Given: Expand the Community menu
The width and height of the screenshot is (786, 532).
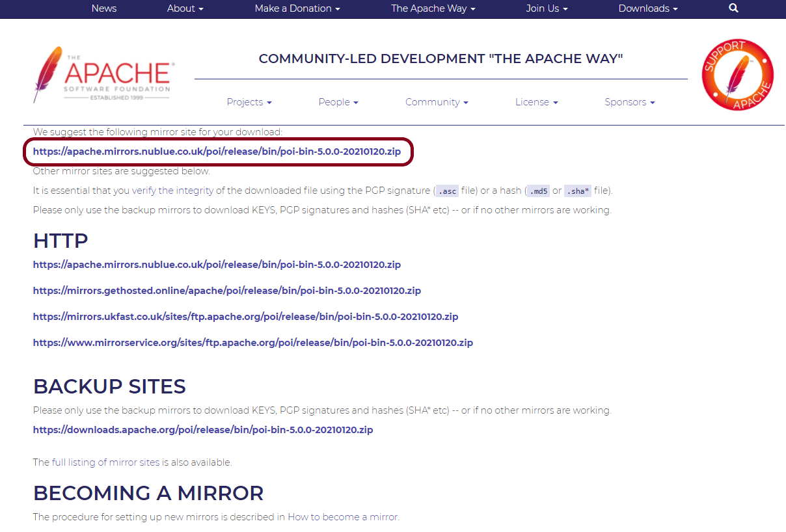Looking at the screenshot, I should pos(437,102).
